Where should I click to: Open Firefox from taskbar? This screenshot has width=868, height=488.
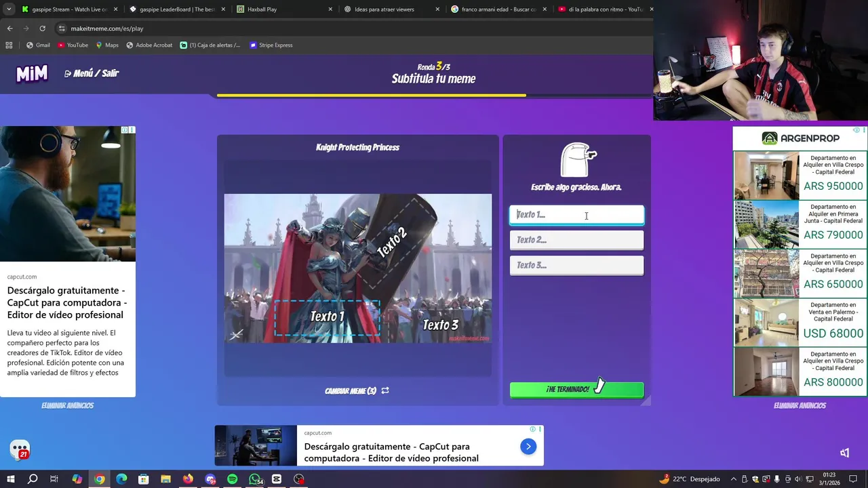tap(188, 479)
